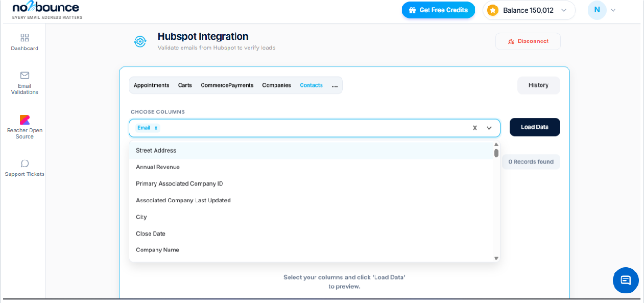Open Support Tickets chat icon
This screenshot has height=303, width=644.
[25, 164]
